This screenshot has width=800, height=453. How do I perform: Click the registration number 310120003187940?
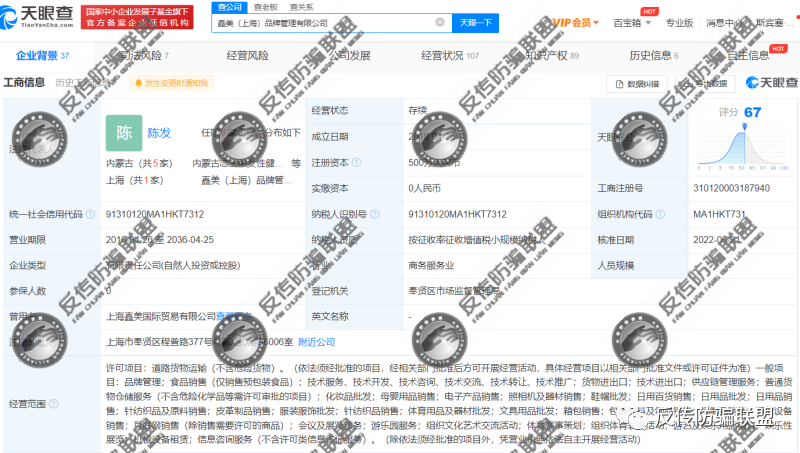[731, 188]
